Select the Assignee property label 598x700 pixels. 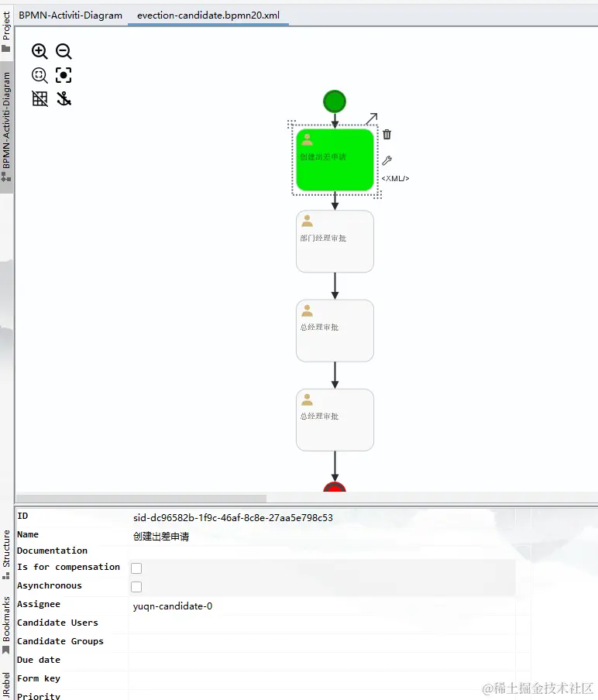click(39, 604)
